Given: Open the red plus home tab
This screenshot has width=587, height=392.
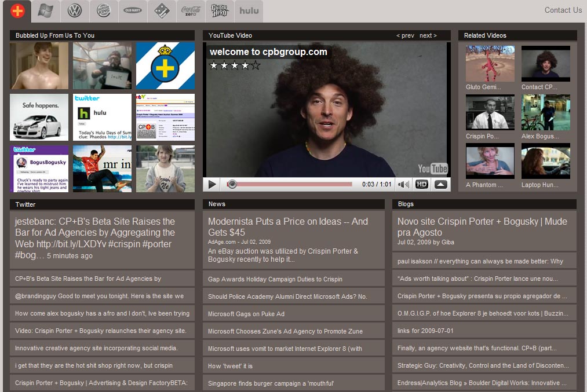Looking at the screenshot, I should [17, 11].
